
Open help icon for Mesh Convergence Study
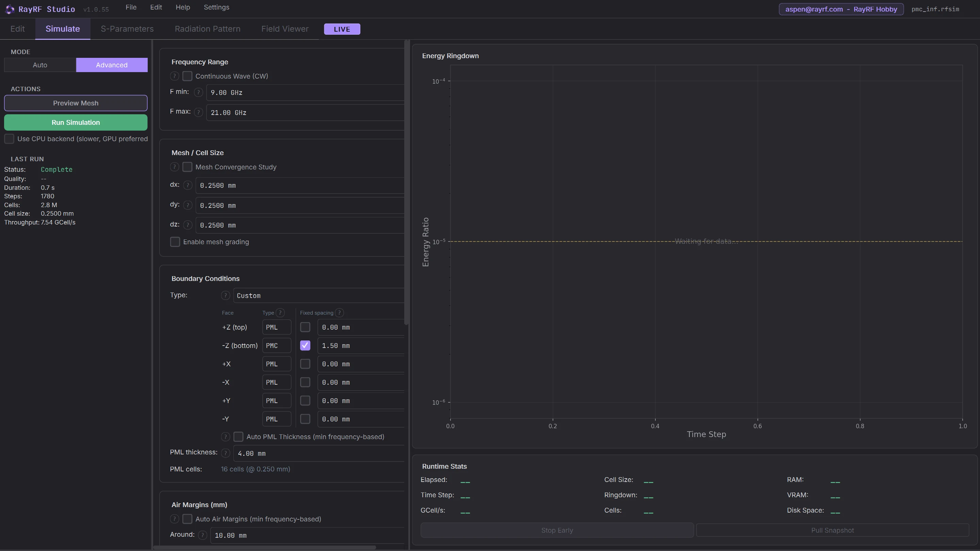174,167
